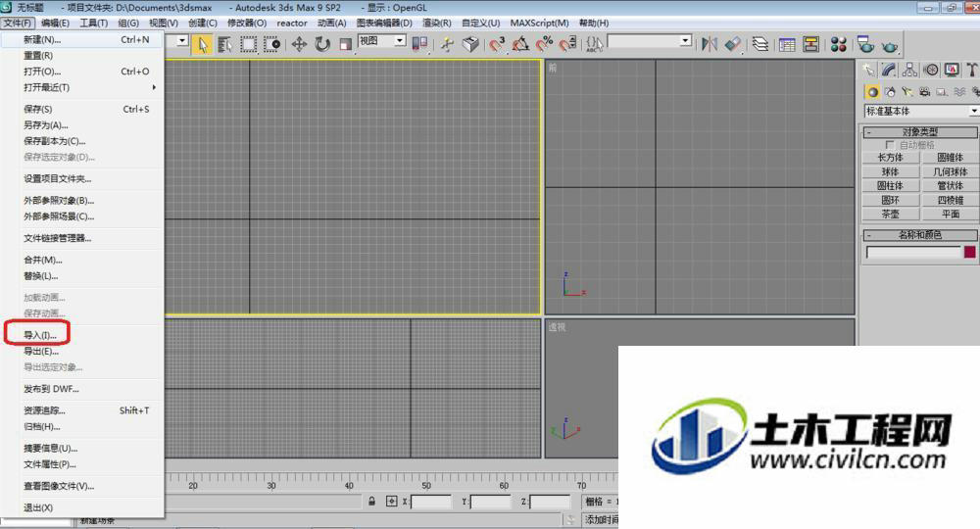Select the Select Object arrow tool

pos(203,45)
